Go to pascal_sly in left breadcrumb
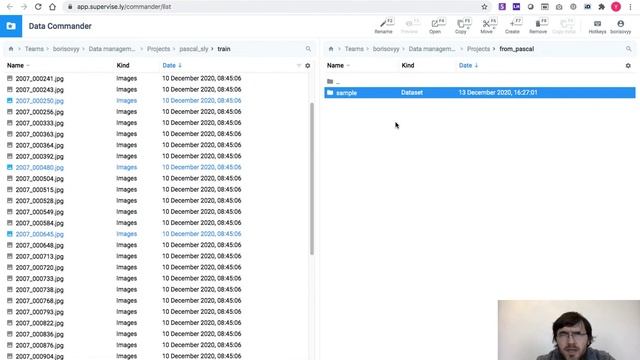640x360 pixels. click(x=194, y=49)
